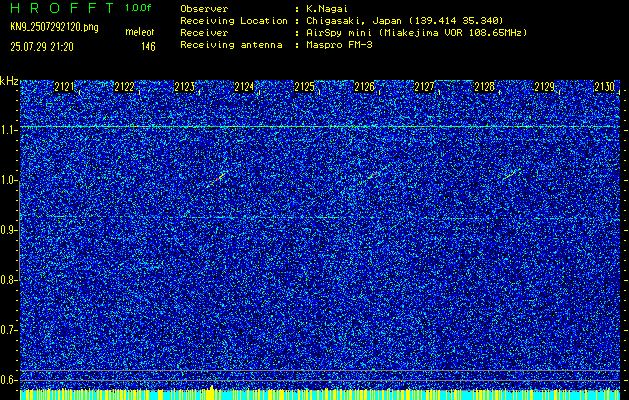Click the 2127 time marker
Viewport: 629px width, 400px height.
pyautogui.click(x=424, y=87)
